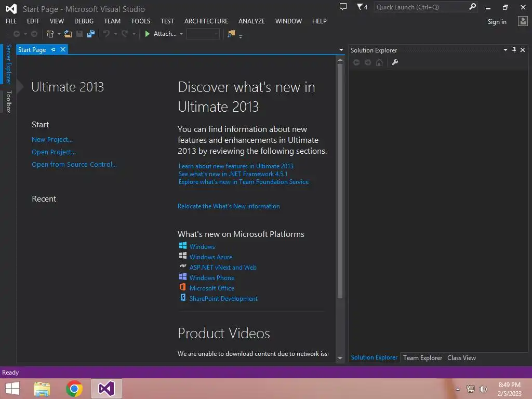
Task: Click in the Quick Launch search field
Action: (x=421, y=7)
